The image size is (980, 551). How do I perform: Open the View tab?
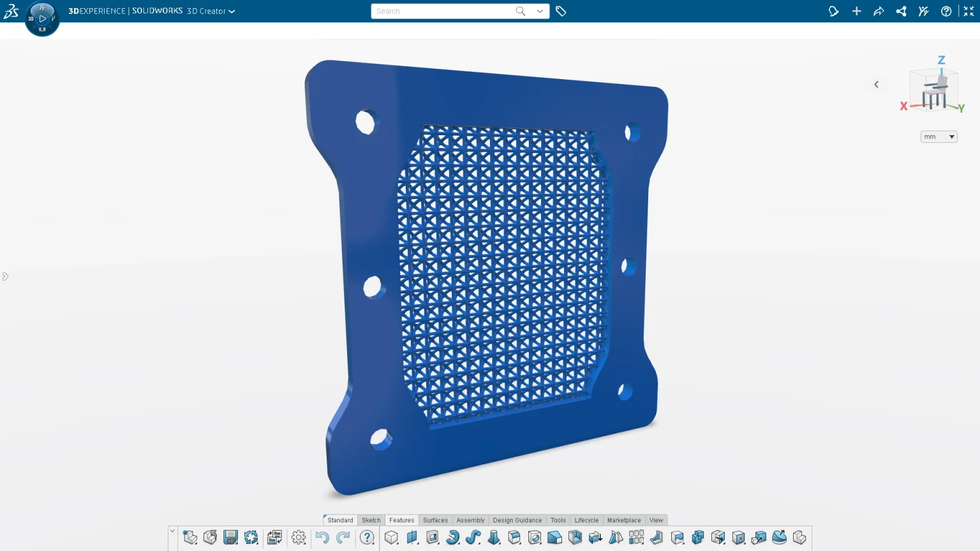pos(656,520)
